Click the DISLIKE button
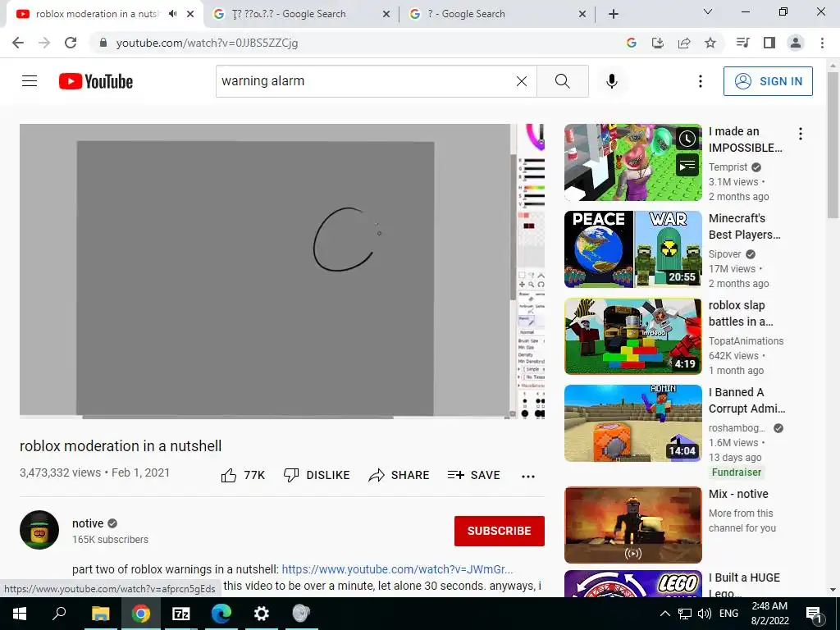The width and height of the screenshot is (840, 630). click(x=317, y=475)
